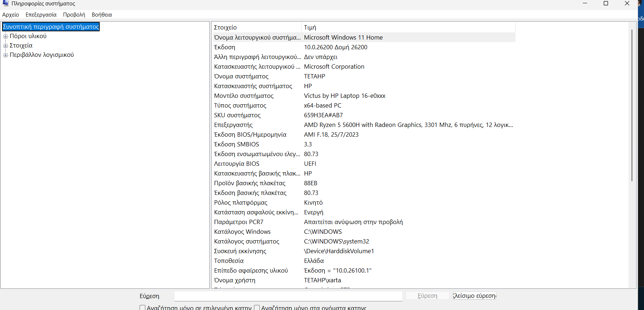The image size is (644, 310).
Task: Expand the Στοιχεία tree node
Action: (6, 46)
